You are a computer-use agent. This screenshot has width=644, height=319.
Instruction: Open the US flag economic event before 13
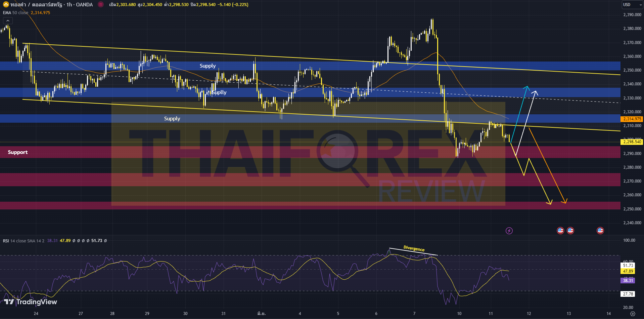[560, 231]
